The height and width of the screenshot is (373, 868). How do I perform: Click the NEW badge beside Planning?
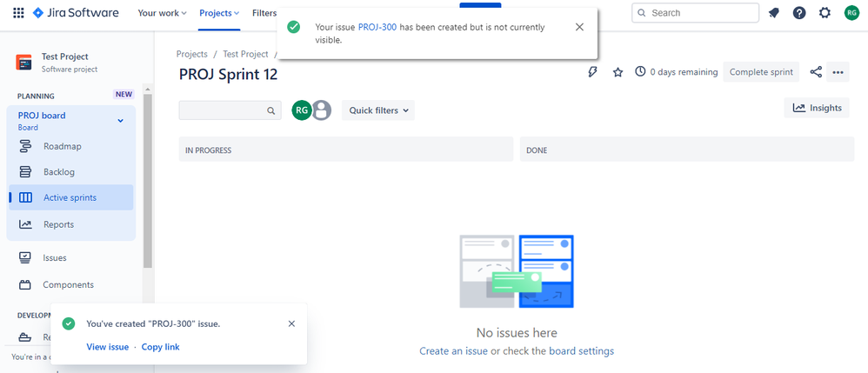(x=124, y=95)
